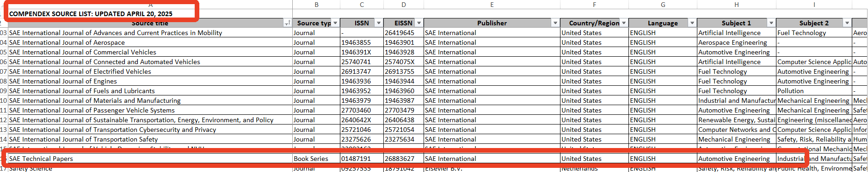Open the Country/Region filter dropdown
This screenshot has width=868, height=172.
tap(624, 23)
